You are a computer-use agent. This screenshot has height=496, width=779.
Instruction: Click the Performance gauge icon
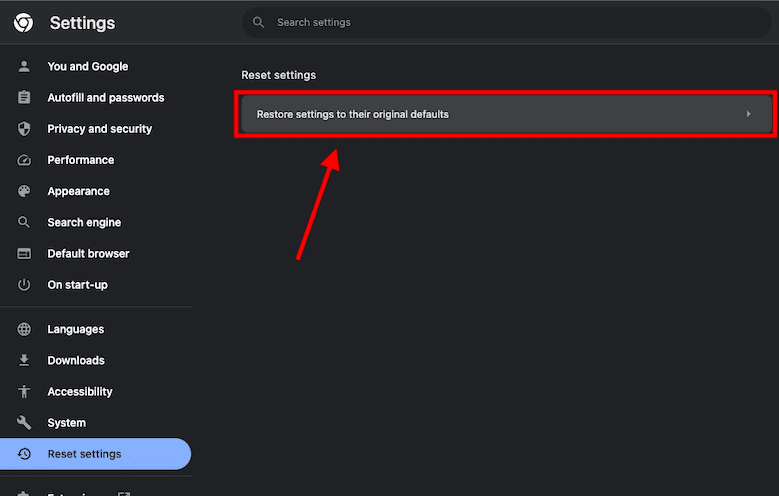[x=25, y=160]
